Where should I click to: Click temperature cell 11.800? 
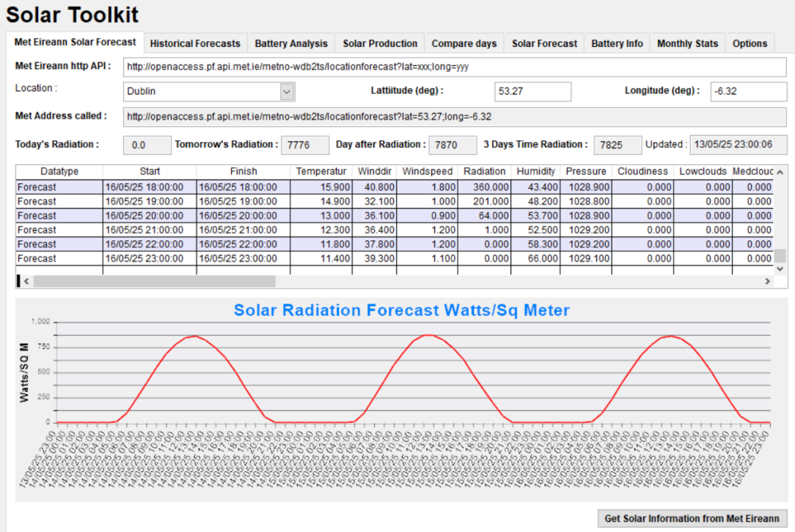point(321,244)
